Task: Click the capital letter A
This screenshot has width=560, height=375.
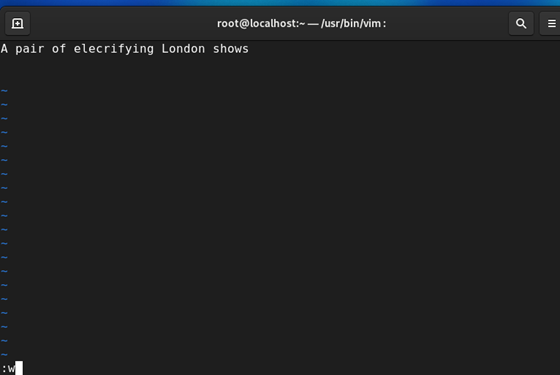Action: click(x=4, y=49)
